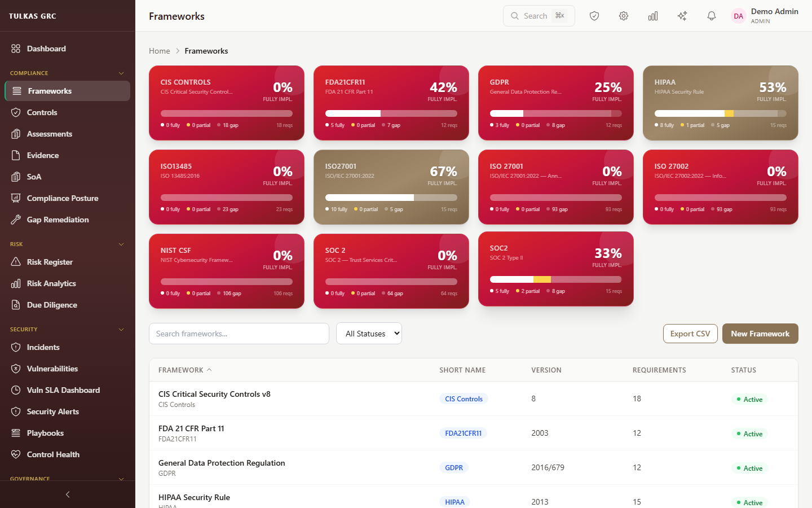
Task: Click the DA user avatar
Action: 738,16
